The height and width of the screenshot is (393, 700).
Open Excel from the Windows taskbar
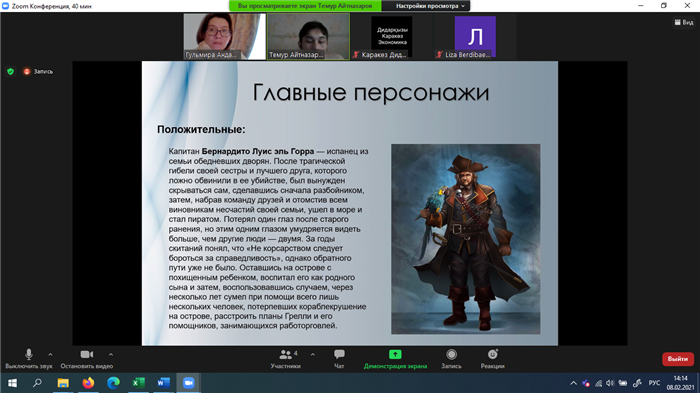pyautogui.click(x=138, y=383)
